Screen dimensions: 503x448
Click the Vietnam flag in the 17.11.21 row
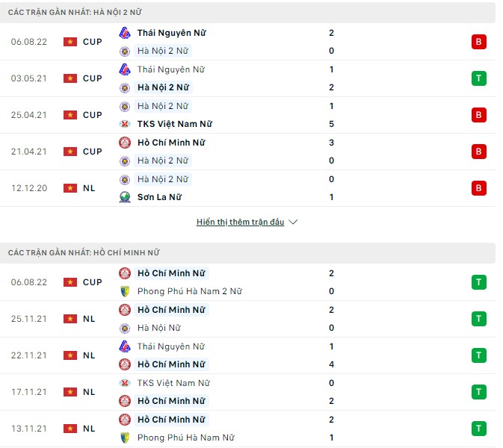[x=70, y=392]
